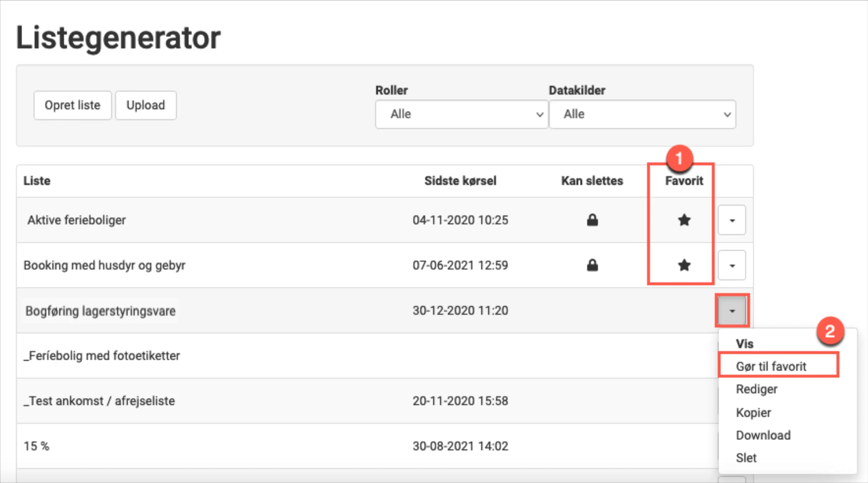Click the lock icon on Booking med husdyr row

[593, 265]
